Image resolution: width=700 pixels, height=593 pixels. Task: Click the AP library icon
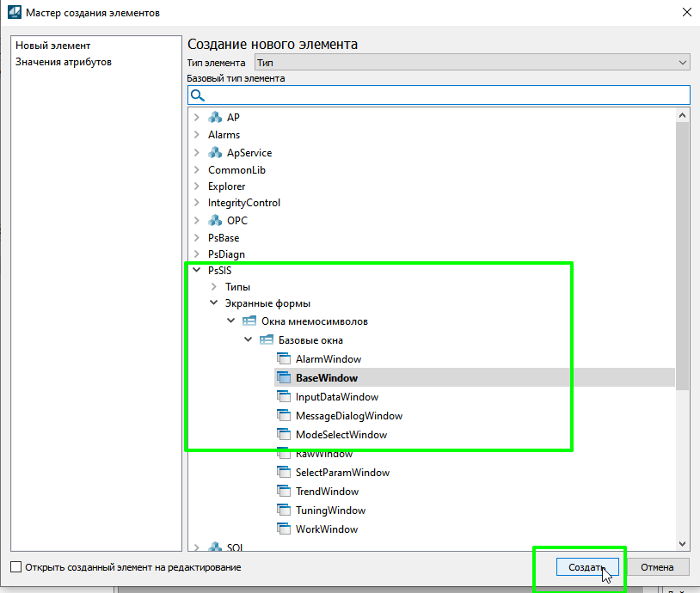tap(215, 118)
